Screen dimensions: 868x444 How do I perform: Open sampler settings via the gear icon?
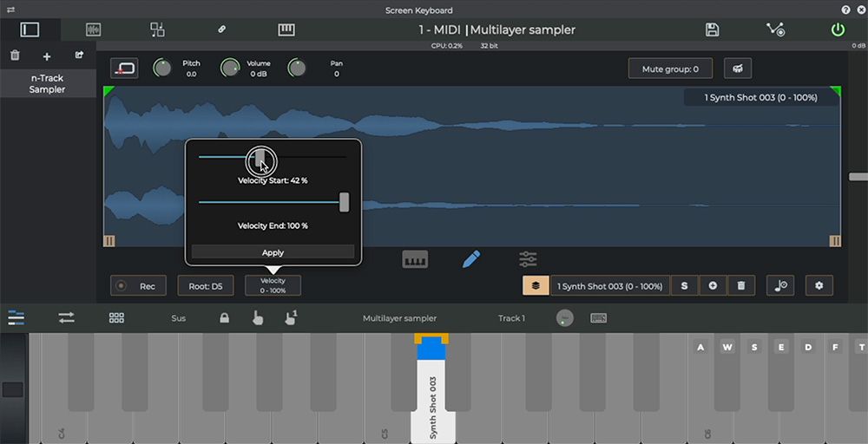(819, 286)
